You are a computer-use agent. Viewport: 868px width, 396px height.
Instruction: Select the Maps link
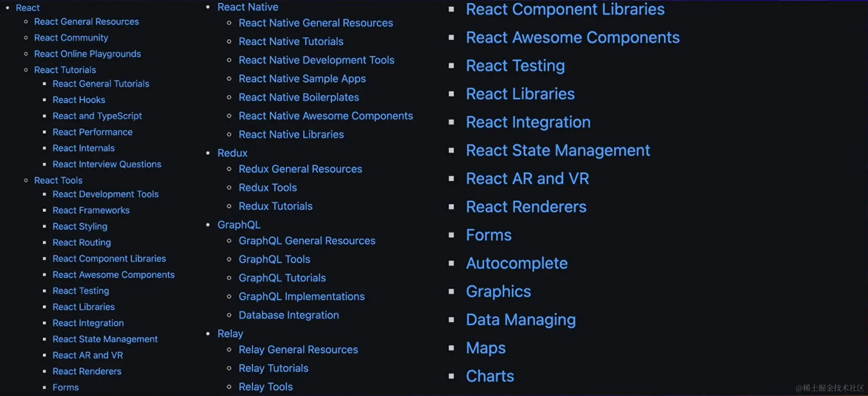[x=486, y=348]
